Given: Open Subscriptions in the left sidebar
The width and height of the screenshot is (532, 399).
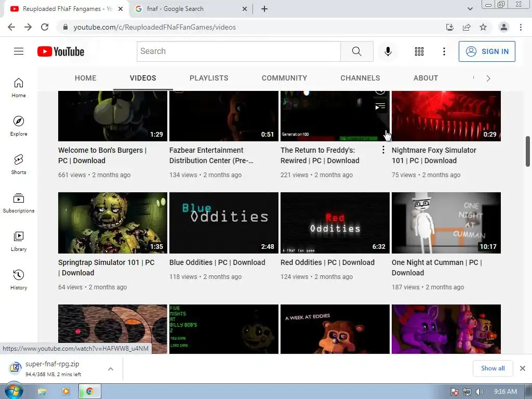Looking at the screenshot, I should click(x=19, y=203).
